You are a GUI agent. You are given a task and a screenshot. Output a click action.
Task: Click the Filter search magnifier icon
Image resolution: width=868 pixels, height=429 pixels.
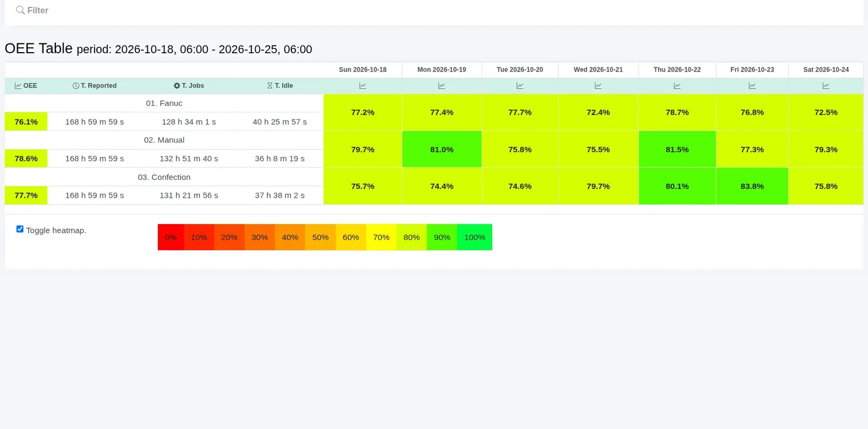point(20,10)
